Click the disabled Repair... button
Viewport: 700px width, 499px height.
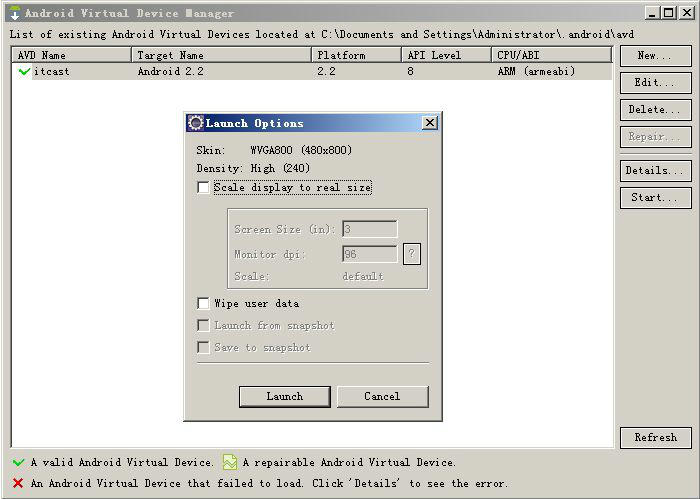[655, 137]
